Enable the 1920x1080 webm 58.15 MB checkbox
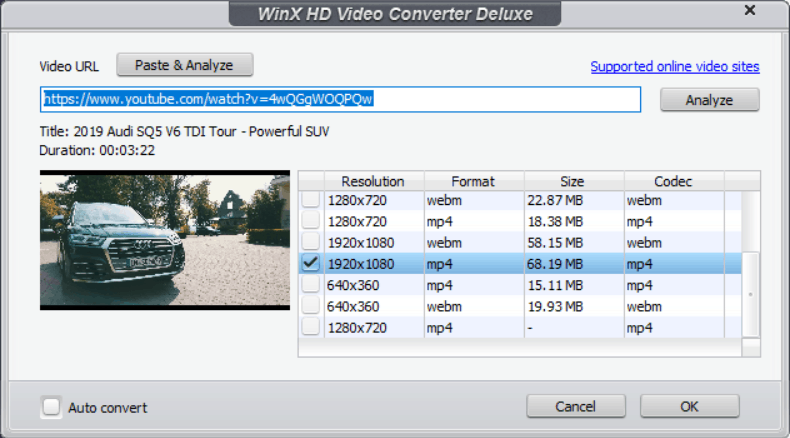 pyautogui.click(x=312, y=242)
